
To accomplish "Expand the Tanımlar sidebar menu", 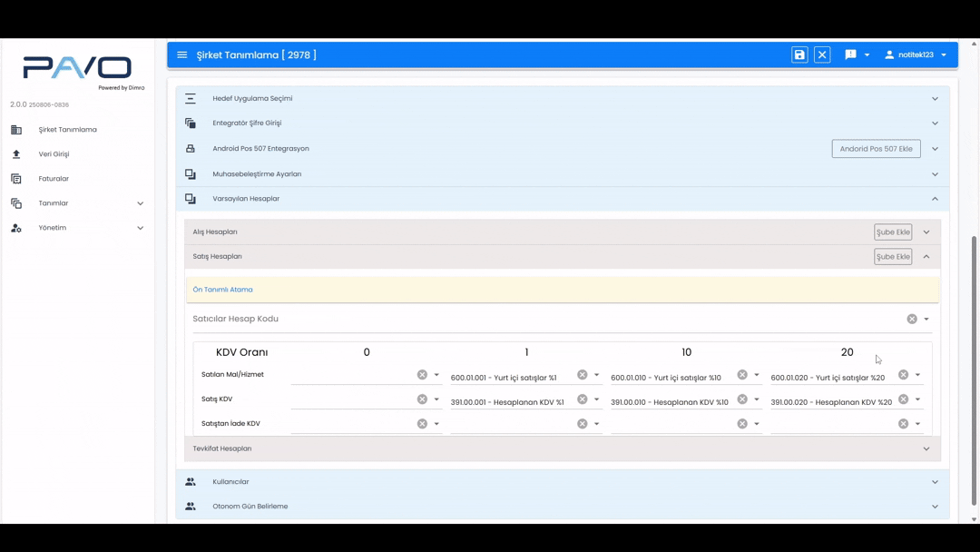I will coord(140,203).
